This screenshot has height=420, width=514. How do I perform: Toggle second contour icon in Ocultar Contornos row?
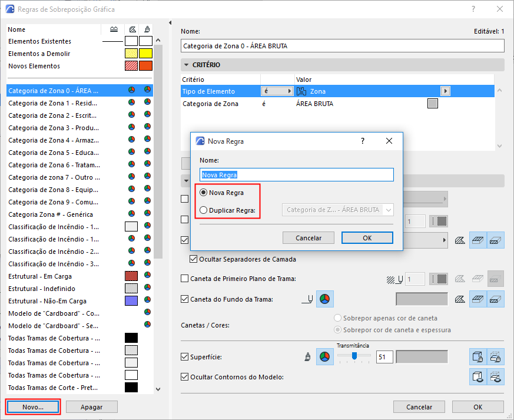click(x=495, y=377)
